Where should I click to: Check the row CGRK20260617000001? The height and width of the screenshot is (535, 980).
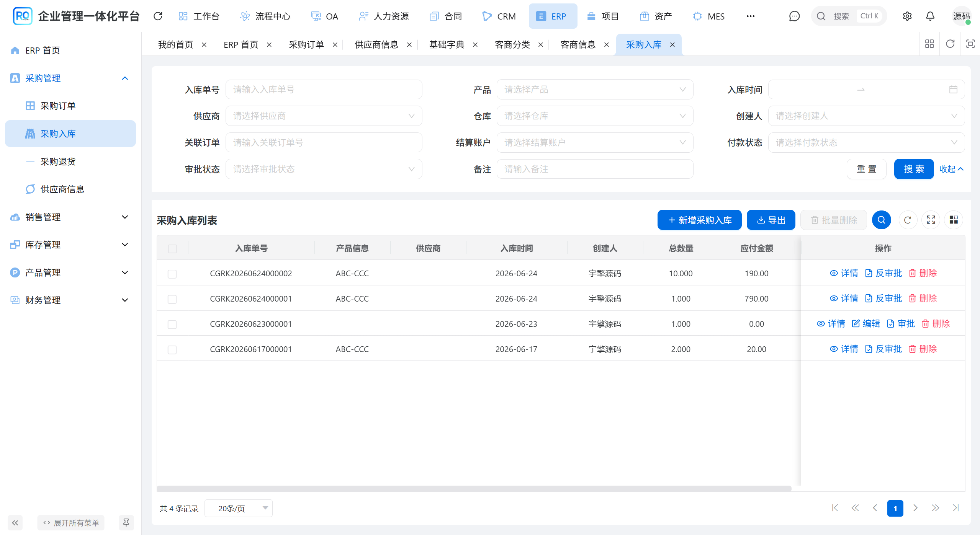172,350
